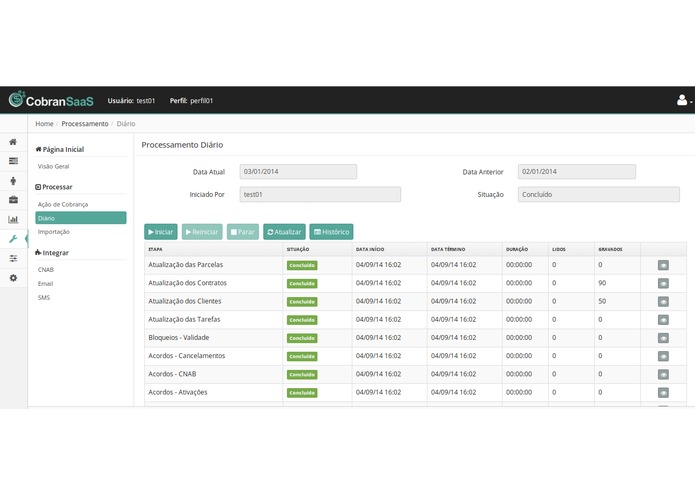Click Usuário: test01 in header

(x=131, y=101)
